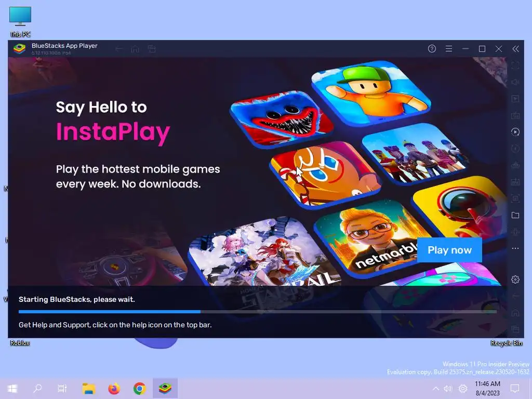This screenshot has height=399, width=532.
Task: Launch Google Chrome from the taskbar
Action: tap(139, 389)
